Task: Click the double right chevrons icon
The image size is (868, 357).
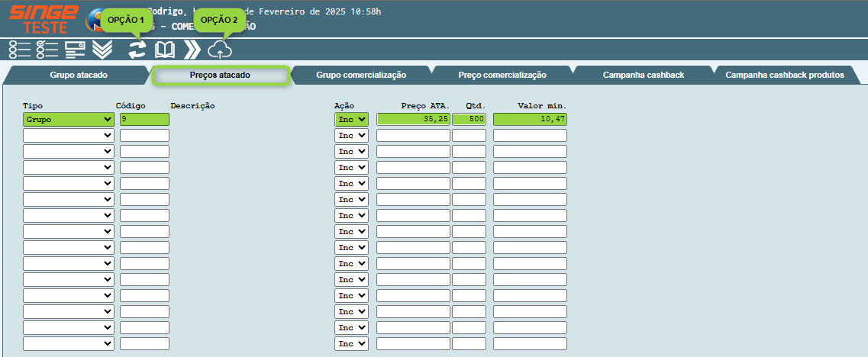Action: tap(192, 50)
